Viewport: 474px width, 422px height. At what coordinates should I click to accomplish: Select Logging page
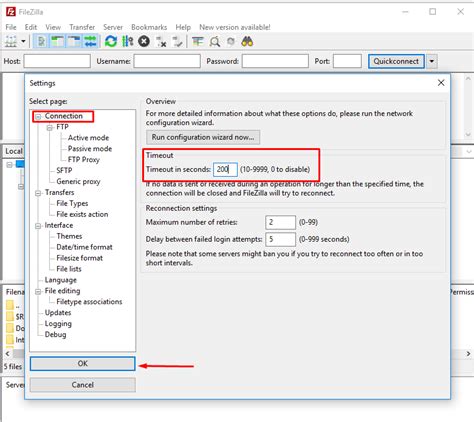[x=58, y=324]
